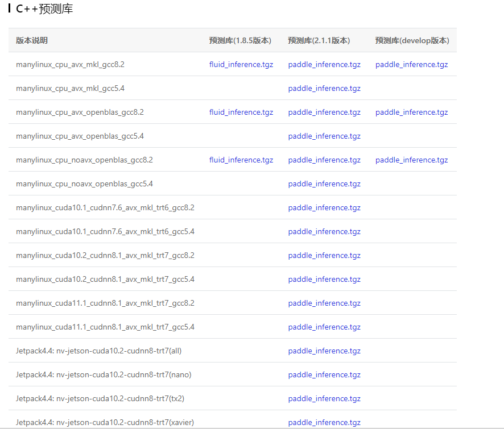The width and height of the screenshot is (504, 429).
Task: Download paddle_inference.tgz for Jetpack4.4 trt7(nano)
Action: (x=324, y=374)
